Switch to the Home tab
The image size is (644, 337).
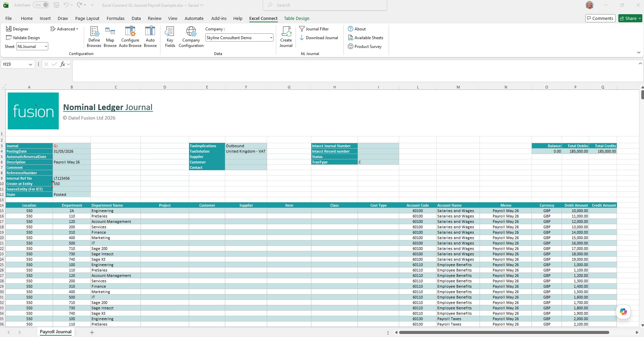click(27, 19)
